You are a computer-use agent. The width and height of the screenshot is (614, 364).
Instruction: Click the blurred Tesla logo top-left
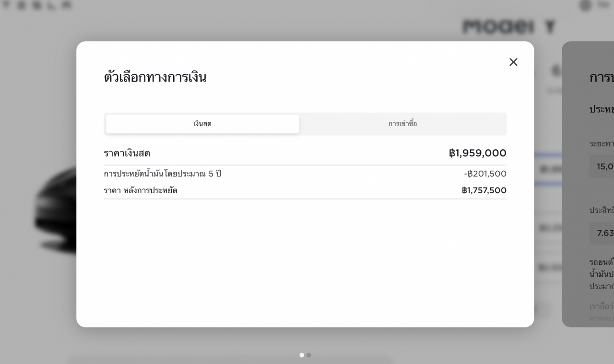point(37,5)
